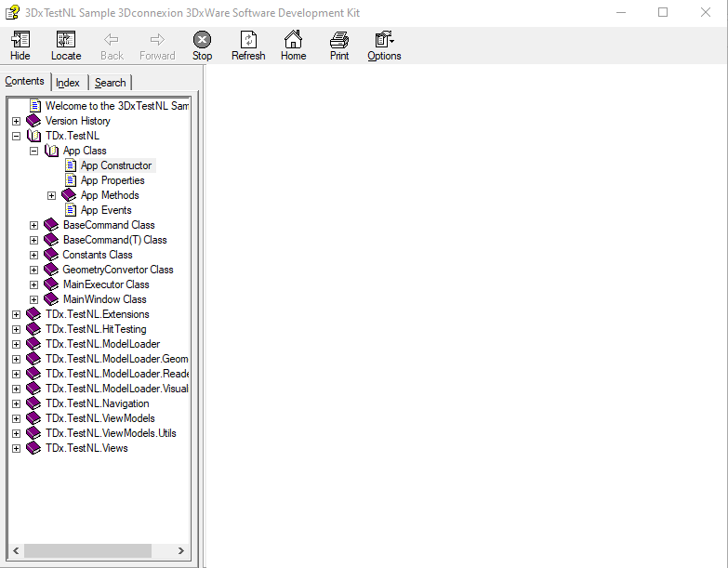This screenshot has width=728, height=568.
Task: Click the Hide toolbar icon
Action: pos(20,46)
